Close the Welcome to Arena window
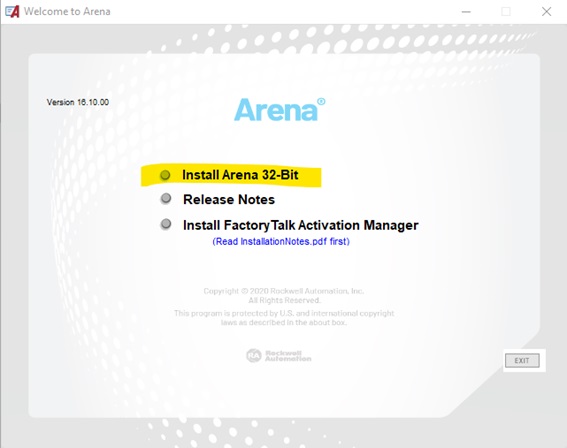The width and height of the screenshot is (567, 448). click(546, 12)
